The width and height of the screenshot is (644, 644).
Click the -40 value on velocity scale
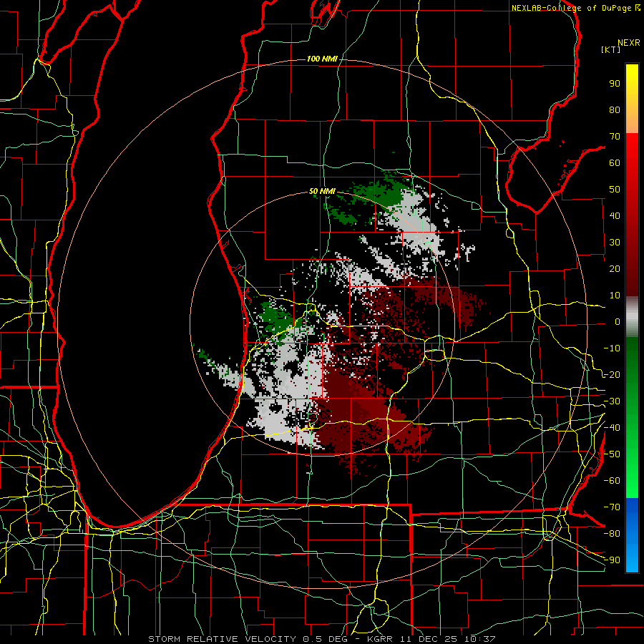coord(612,428)
